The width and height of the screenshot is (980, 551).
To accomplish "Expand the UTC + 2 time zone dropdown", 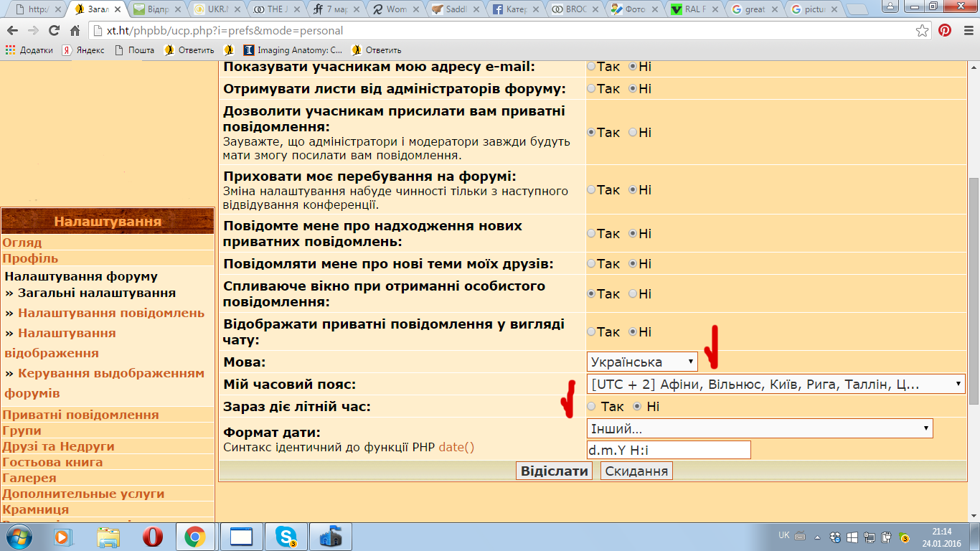I will click(x=776, y=385).
